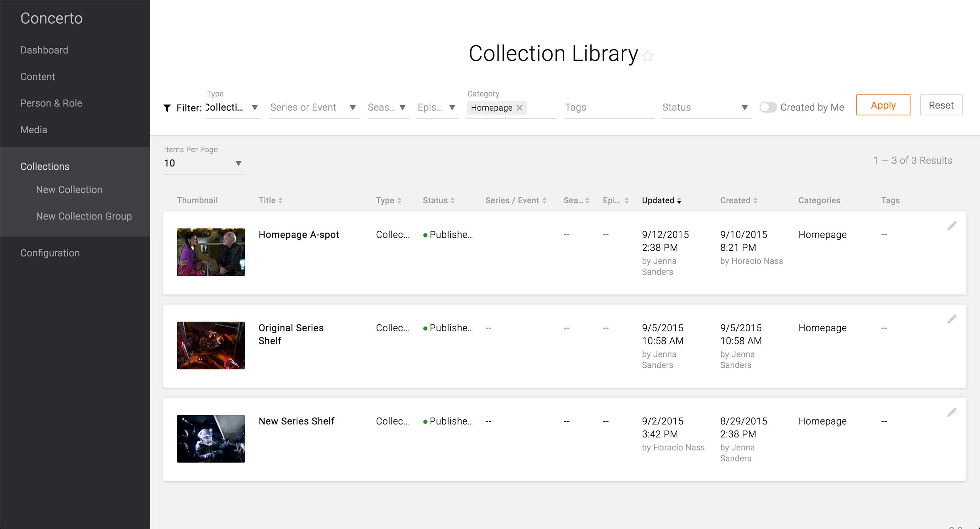Click edit pencil for New Series Shelf
The width and height of the screenshot is (980, 529).
tap(952, 412)
